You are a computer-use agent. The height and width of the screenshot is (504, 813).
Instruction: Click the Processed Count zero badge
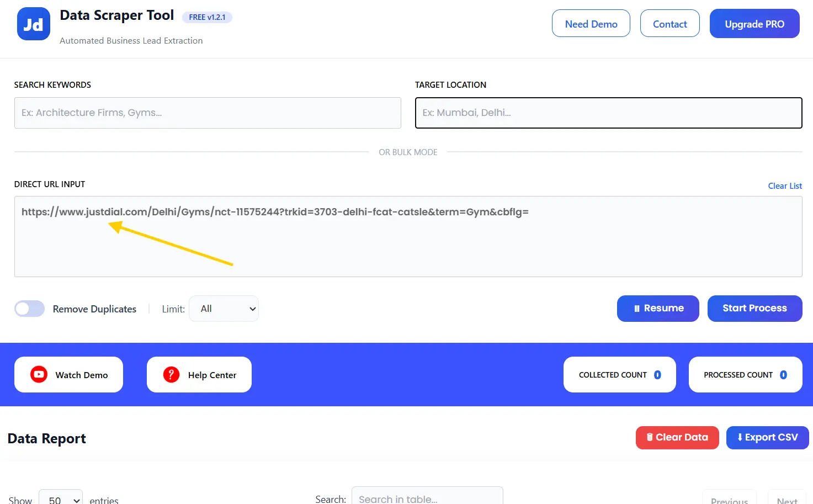[x=784, y=374]
